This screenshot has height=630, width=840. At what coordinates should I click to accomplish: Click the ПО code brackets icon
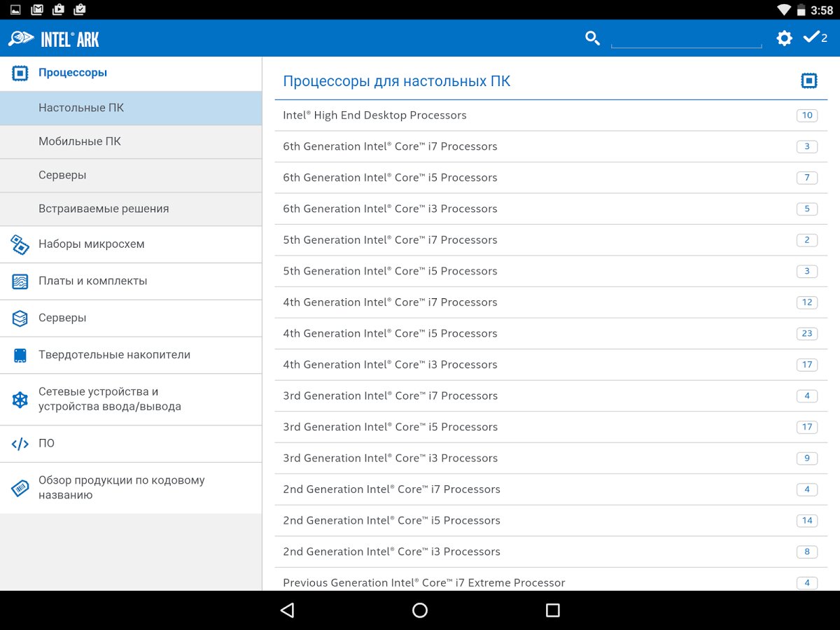20,444
